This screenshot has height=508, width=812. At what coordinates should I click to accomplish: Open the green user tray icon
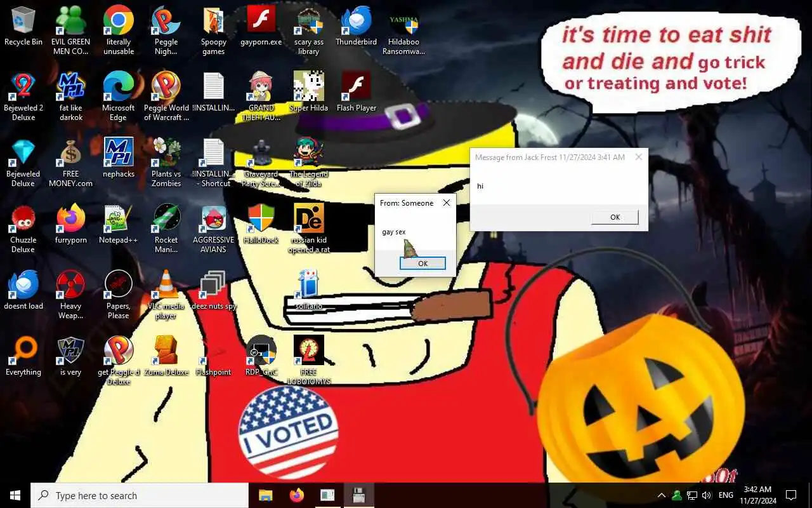point(677,495)
